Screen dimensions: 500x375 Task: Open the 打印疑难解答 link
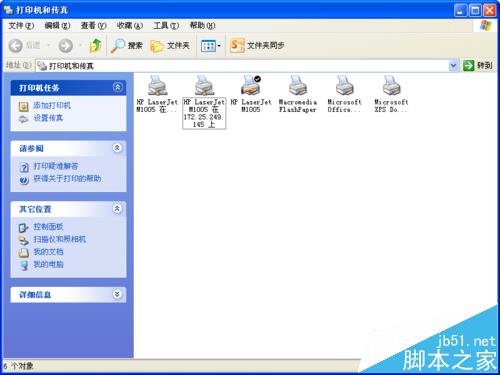56,166
